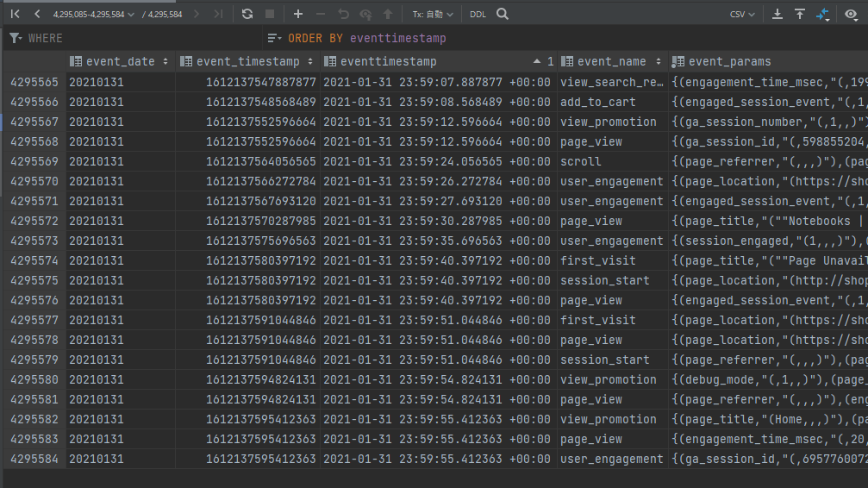Click event_timestamp cell 1612137575696563
The width and height of the screenshot is (868, 488).
pyautogui.click(x=248, y=241)
